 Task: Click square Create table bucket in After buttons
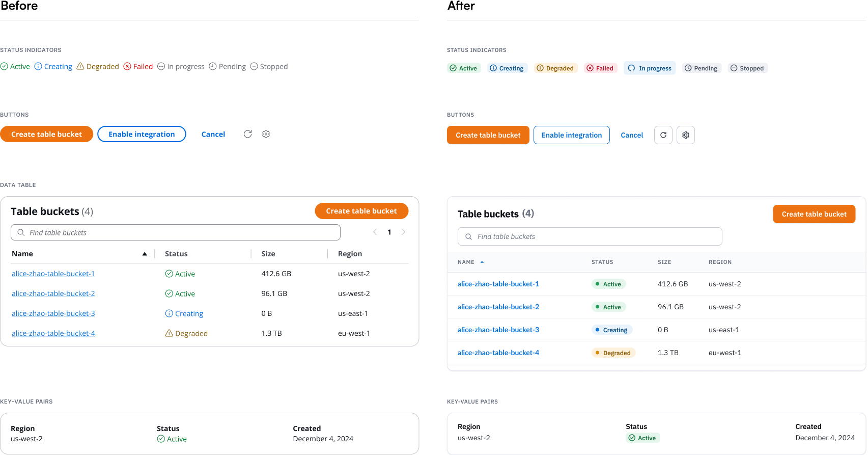[488, 135]
